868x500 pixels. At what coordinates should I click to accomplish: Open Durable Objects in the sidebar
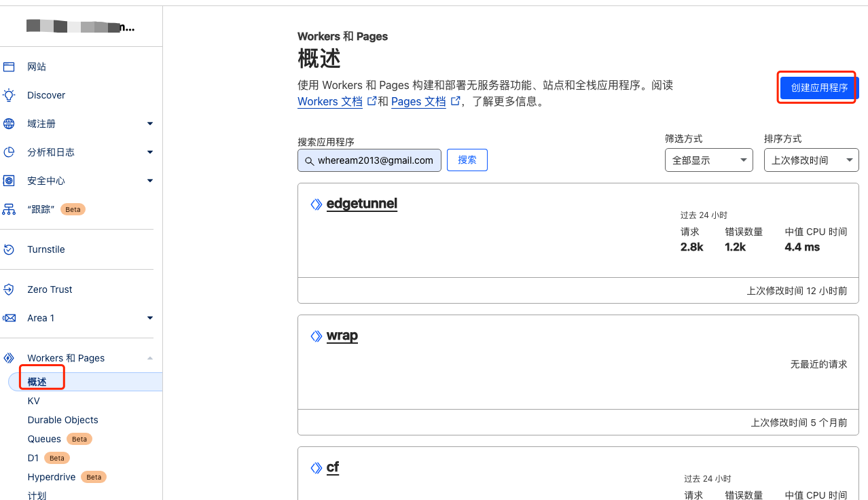click(x=62, y=420)
